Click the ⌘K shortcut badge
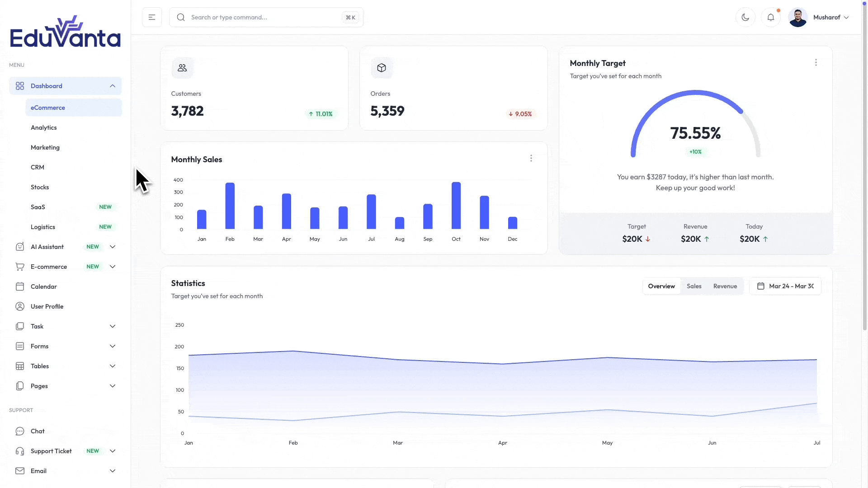This screenshot has width=868, height=488. [350, 18]
